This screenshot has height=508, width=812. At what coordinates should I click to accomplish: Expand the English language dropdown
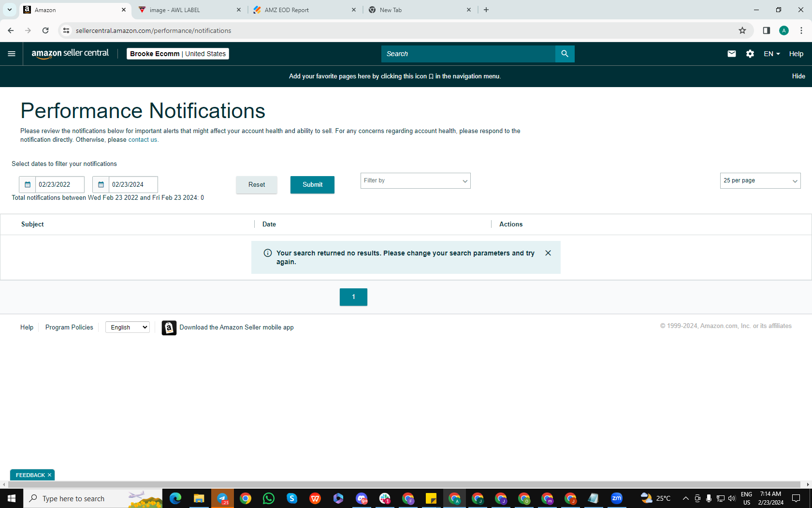(128, 328)
